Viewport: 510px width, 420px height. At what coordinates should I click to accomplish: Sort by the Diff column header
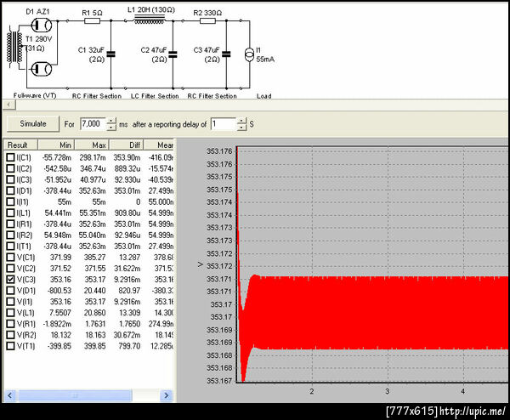click(126, 145)
